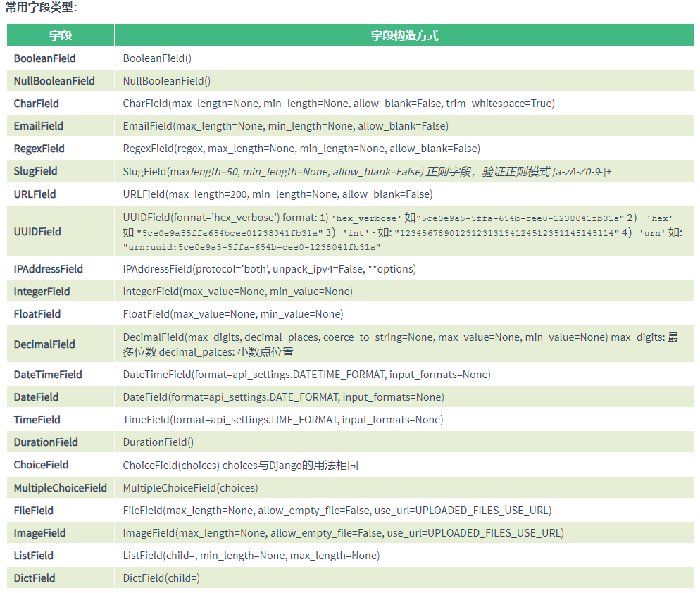Click the URLField constructor text

click(277, 194)
